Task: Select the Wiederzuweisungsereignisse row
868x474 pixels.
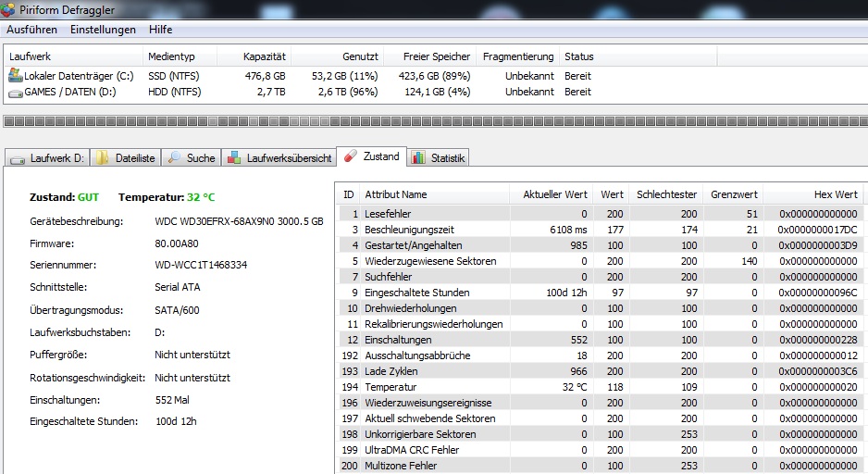Action: (601, 403)
